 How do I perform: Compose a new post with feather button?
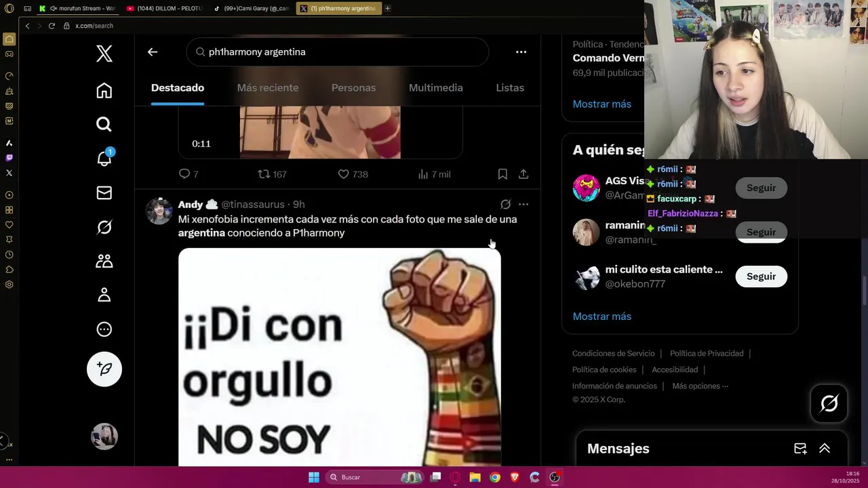(x=104, y=369)
